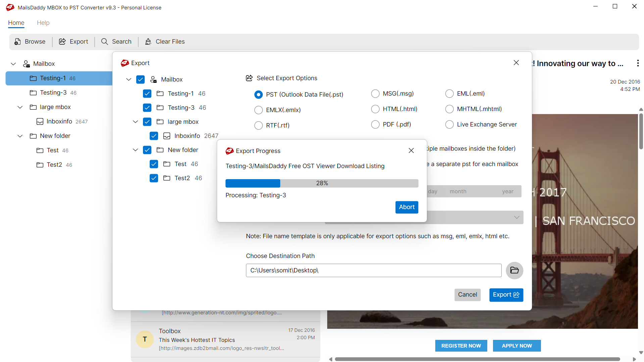644x362 pixels.
Task: Click the Mailbox user icon in left tree
Action: 26,64
